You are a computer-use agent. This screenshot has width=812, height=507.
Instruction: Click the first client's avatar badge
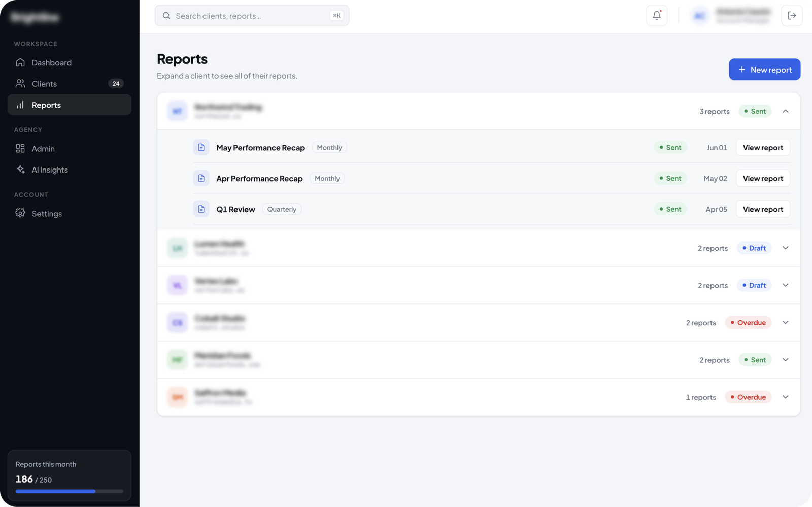(177, 111)
